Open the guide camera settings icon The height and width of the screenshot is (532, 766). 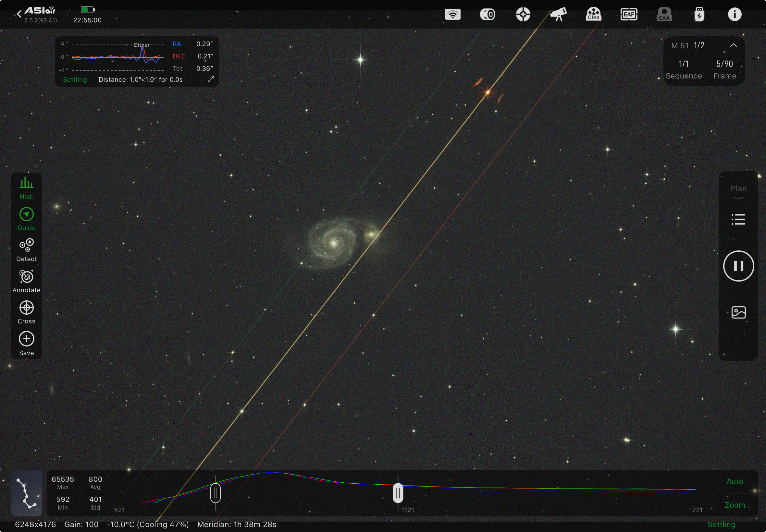[x=488, y=14]
